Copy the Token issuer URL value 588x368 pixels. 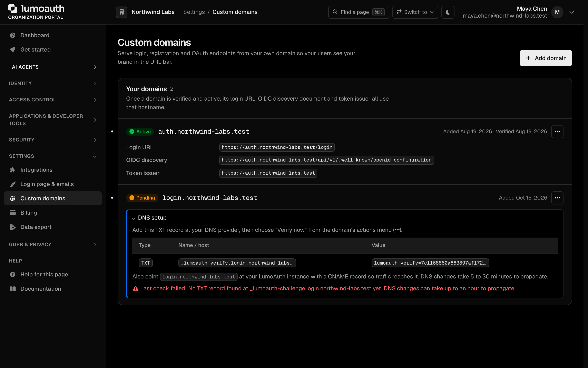(268, 173)
